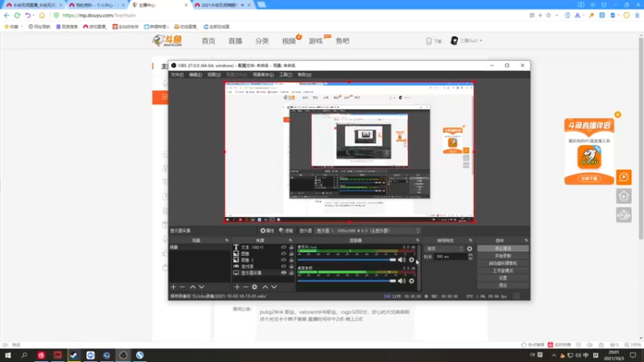644x362 pixels.
Task: Open source properties gear in sources panel
Action: tap(254, 287)
